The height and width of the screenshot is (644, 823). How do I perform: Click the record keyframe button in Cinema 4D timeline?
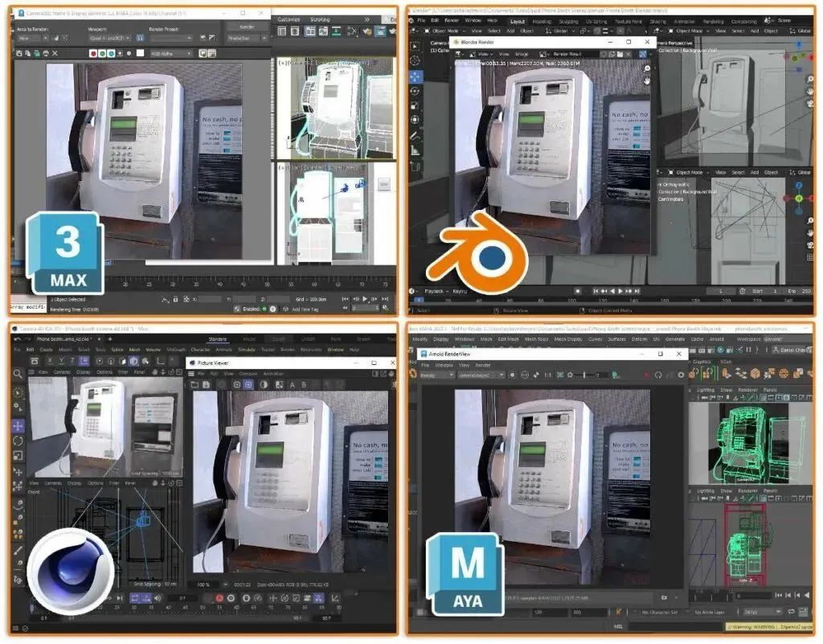tap(219, 598)
